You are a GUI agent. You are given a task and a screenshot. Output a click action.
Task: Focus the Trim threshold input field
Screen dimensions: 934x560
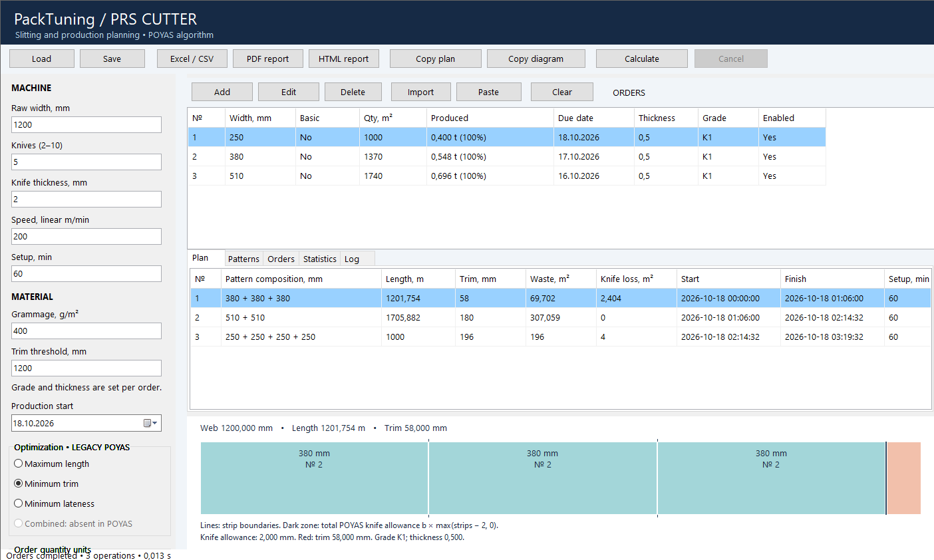point(86,368)
